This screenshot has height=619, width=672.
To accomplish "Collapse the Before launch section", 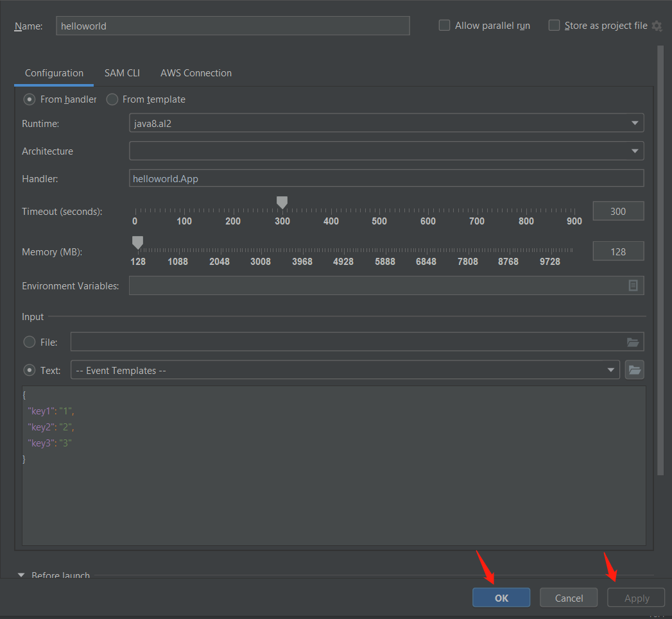I will [21, 575].
